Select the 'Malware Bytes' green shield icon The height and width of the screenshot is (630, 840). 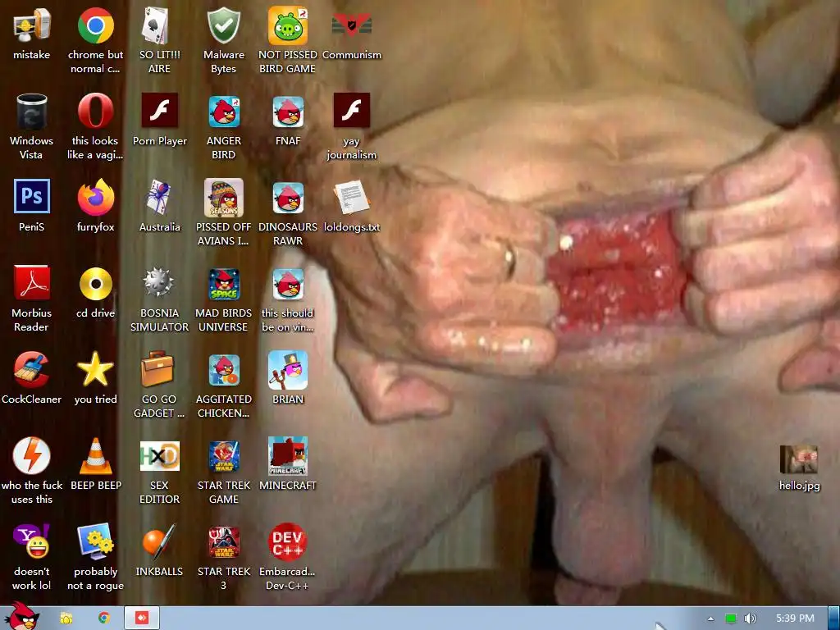tap(223, 25)
